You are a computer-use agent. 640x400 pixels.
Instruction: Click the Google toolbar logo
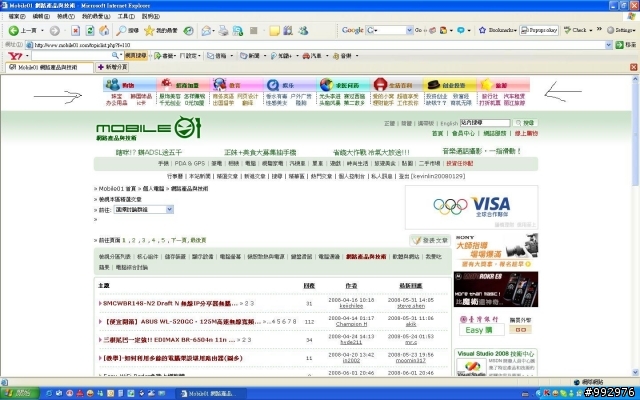click(353, 30)
